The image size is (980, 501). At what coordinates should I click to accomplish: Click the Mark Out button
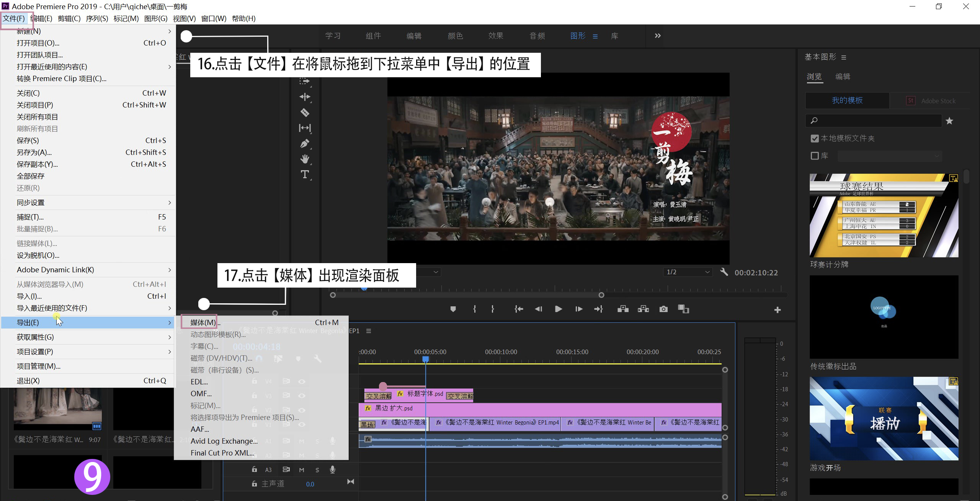(x=493, y=309)
